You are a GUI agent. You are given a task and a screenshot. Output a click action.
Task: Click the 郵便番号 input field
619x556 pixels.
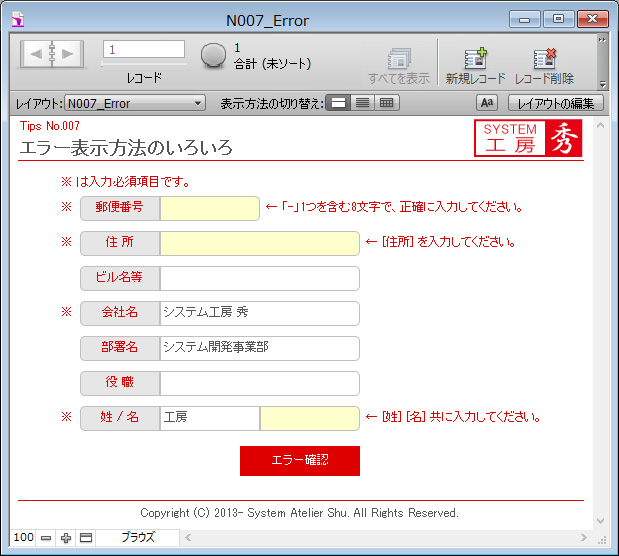point(210,208)
